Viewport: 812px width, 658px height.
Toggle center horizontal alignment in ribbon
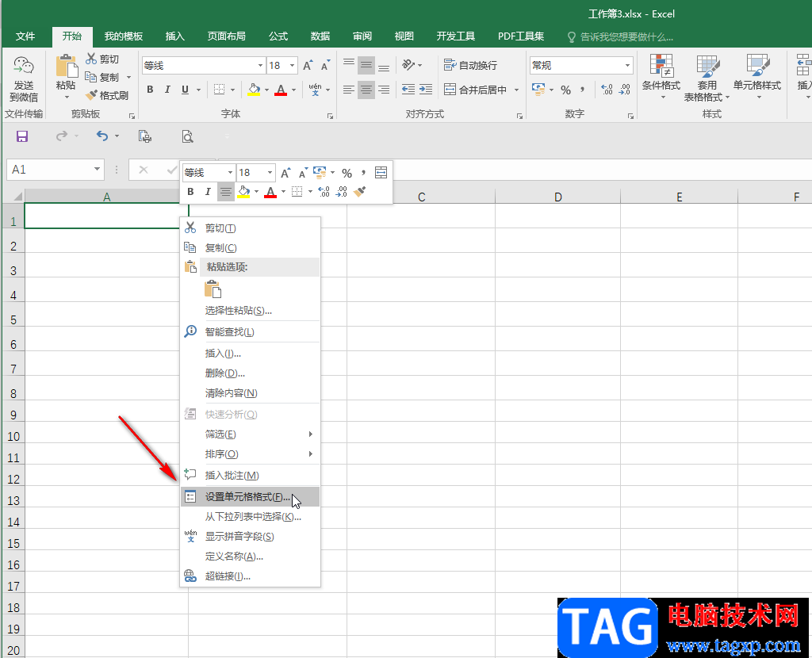pyautogui.click(x=366, y=90)
